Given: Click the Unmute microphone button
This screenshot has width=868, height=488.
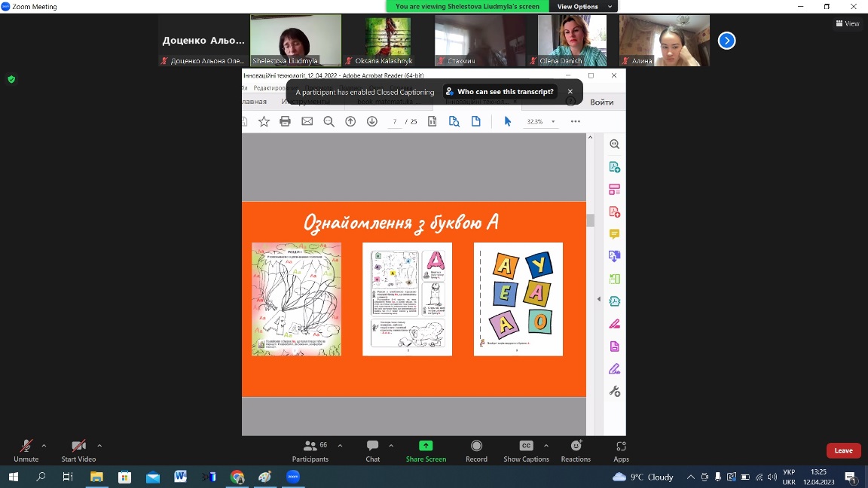Looking at the screenshot, I should tap(26, 447).
